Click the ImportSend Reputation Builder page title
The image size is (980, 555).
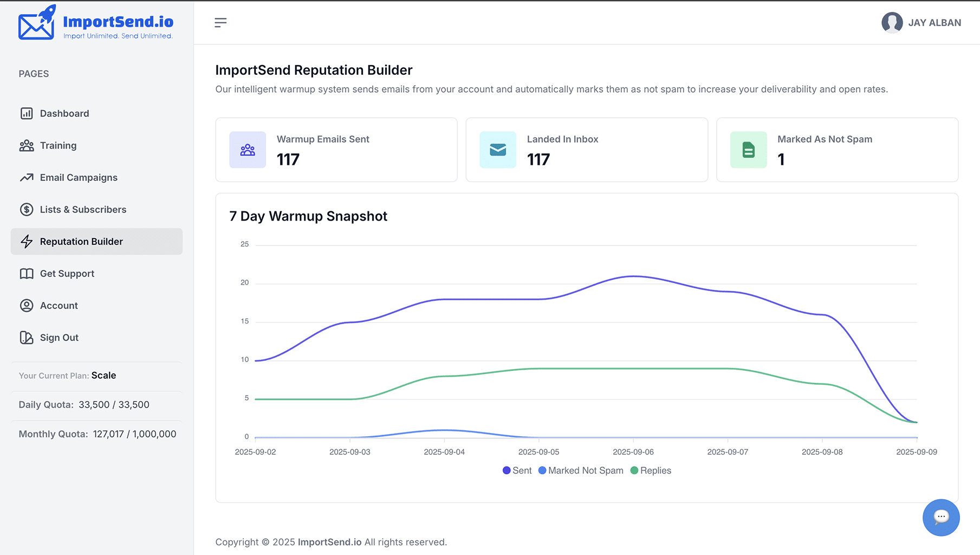coord(314,70)
